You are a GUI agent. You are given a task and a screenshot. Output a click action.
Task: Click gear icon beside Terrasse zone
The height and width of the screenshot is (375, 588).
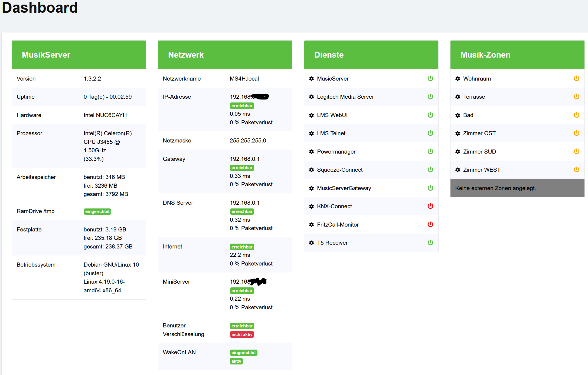458,97
